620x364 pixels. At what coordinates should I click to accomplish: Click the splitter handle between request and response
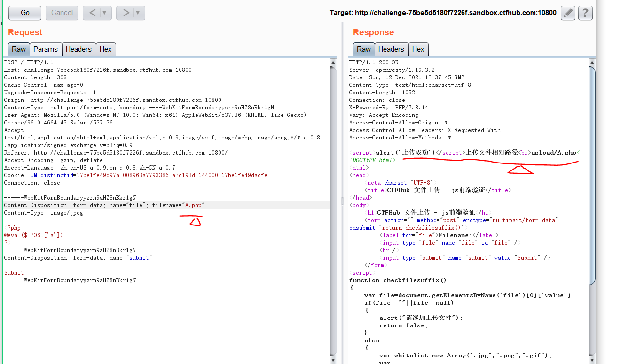pos(343,201)
